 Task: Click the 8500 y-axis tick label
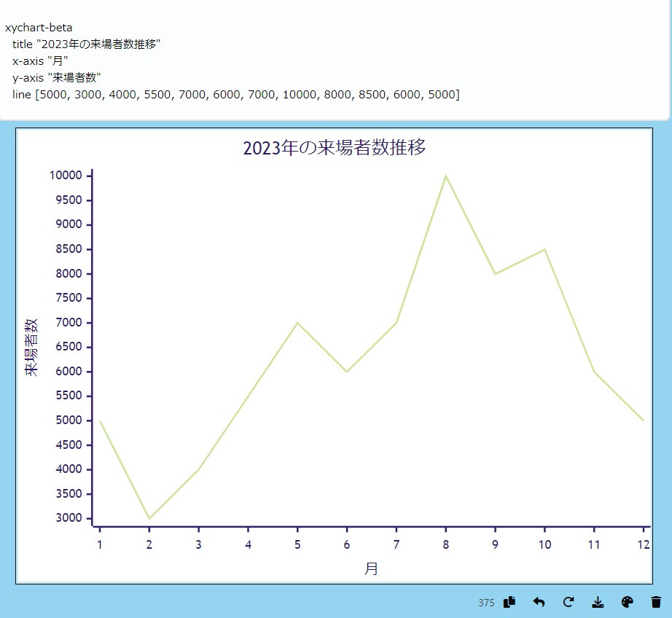click(69, 249)
